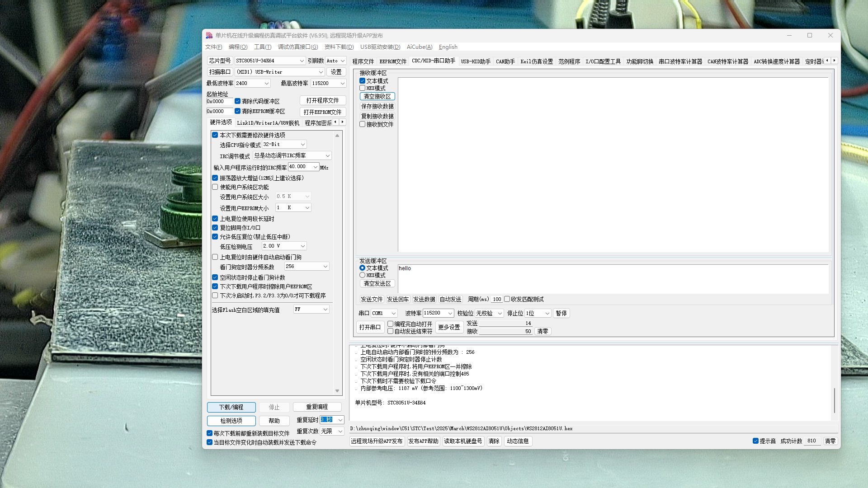Toggle 使能用户系统区功能 checkbox
The height and width of the screenshot is (488, 868).
tap(215, 187)
